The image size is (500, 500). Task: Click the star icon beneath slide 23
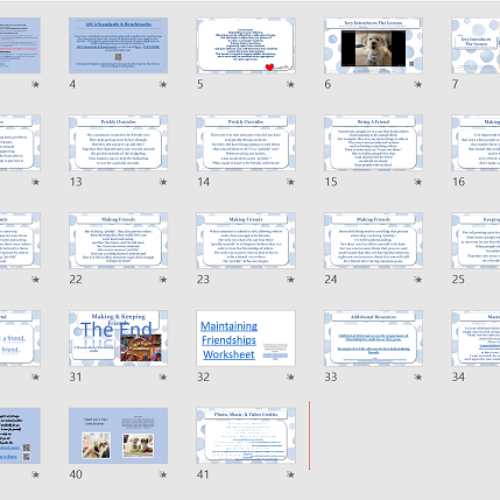pyautogui.click(x=290, y=279)
